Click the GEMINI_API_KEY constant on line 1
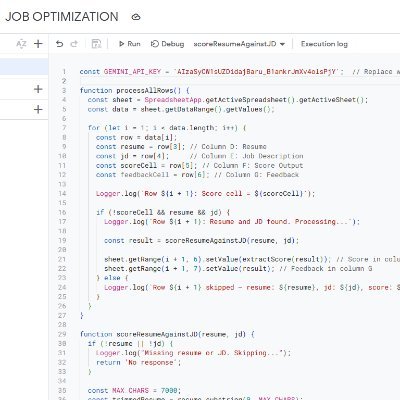The width and height of the screenshot is (400, 400). pyautogui.click(x=132, y=72)
